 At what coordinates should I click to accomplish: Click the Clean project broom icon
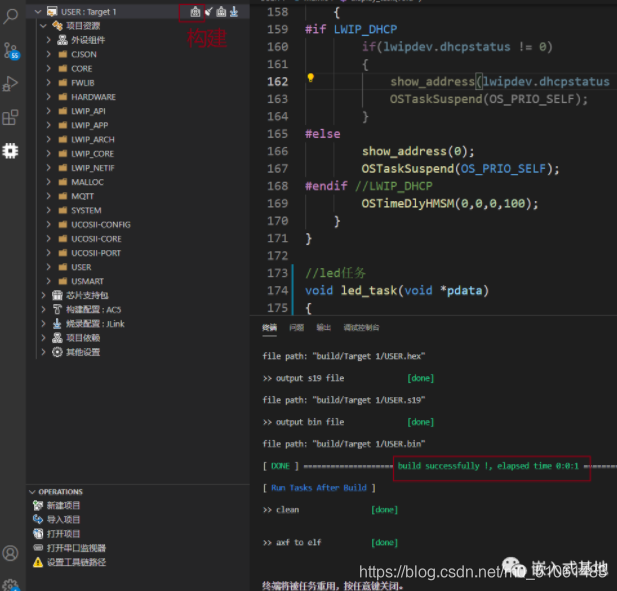click(x=209, y=11)
